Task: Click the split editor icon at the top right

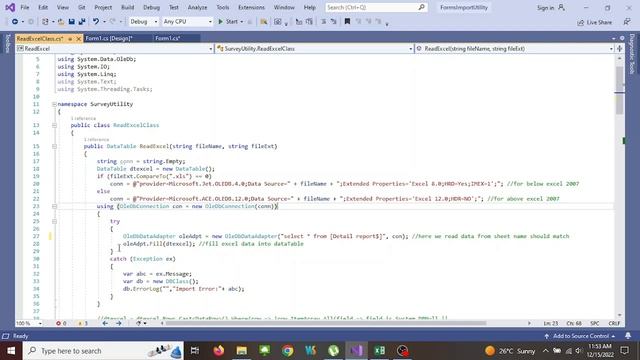Action: tap(620, 49)
